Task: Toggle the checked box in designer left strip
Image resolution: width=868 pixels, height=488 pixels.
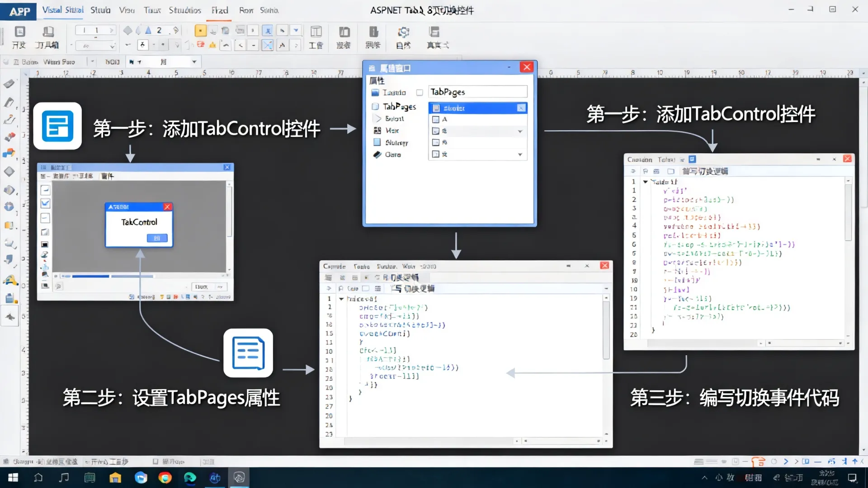Action: click(45, 203)
